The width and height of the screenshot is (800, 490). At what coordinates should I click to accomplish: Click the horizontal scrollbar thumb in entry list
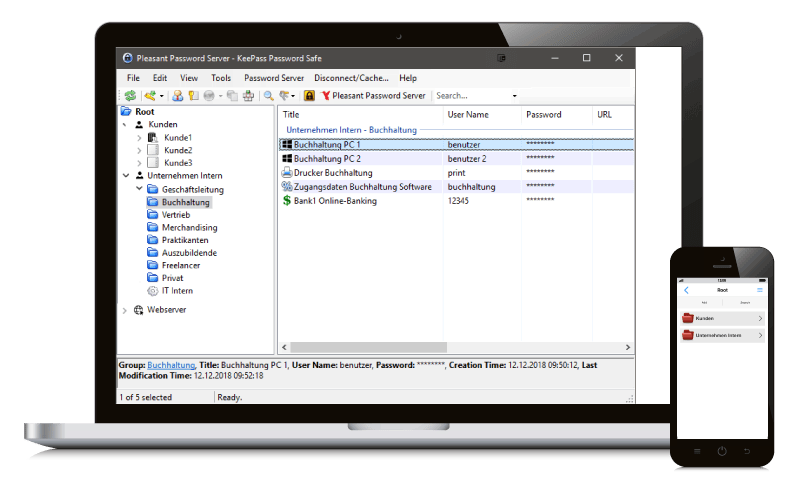click(368, 347)
